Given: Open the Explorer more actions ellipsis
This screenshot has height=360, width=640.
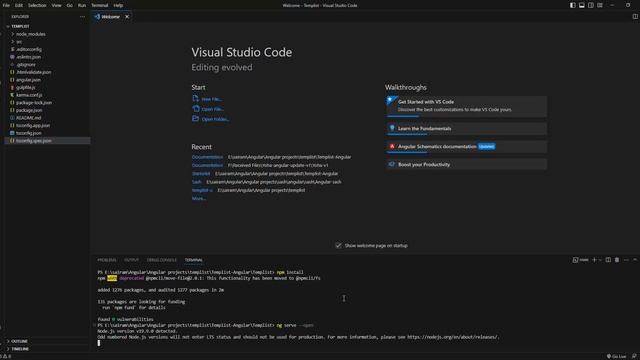Looking at the screenshot, I should [82, 17].
